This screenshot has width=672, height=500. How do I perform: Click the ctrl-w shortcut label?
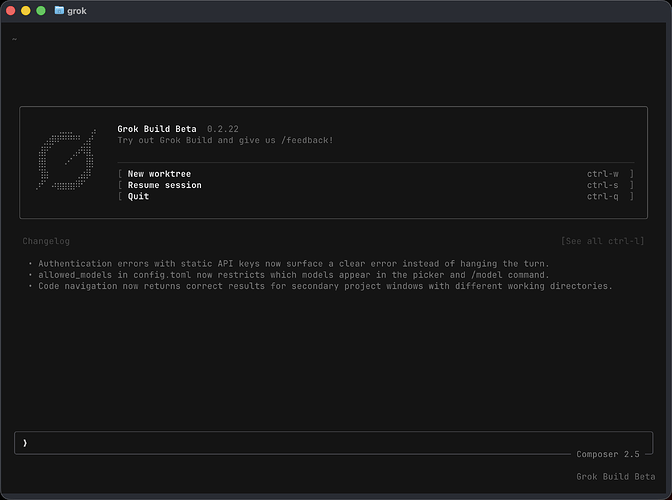tap(603, 174)
